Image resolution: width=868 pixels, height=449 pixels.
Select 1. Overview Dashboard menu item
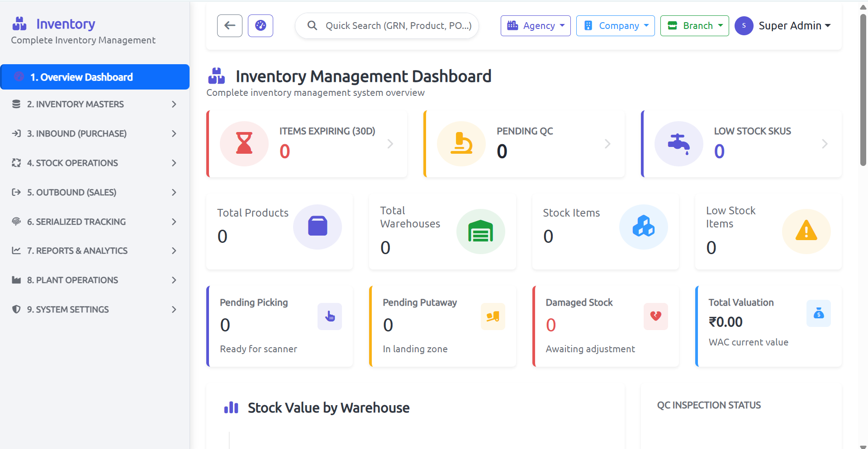pyautogui.click(x=95, y=77)
